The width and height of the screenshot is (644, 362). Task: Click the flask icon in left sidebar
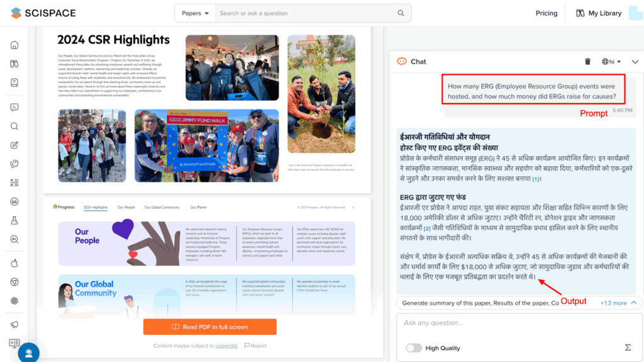(14, 221)
